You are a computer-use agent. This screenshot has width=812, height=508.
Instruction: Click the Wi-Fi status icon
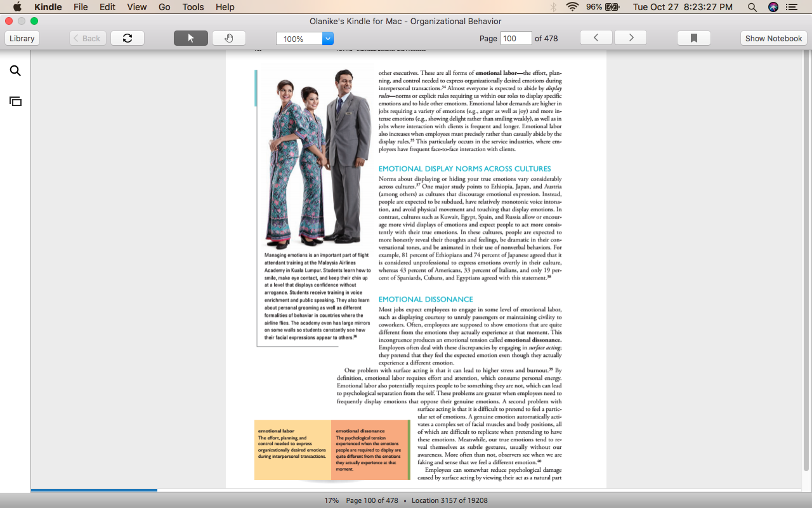coord(573,7)
